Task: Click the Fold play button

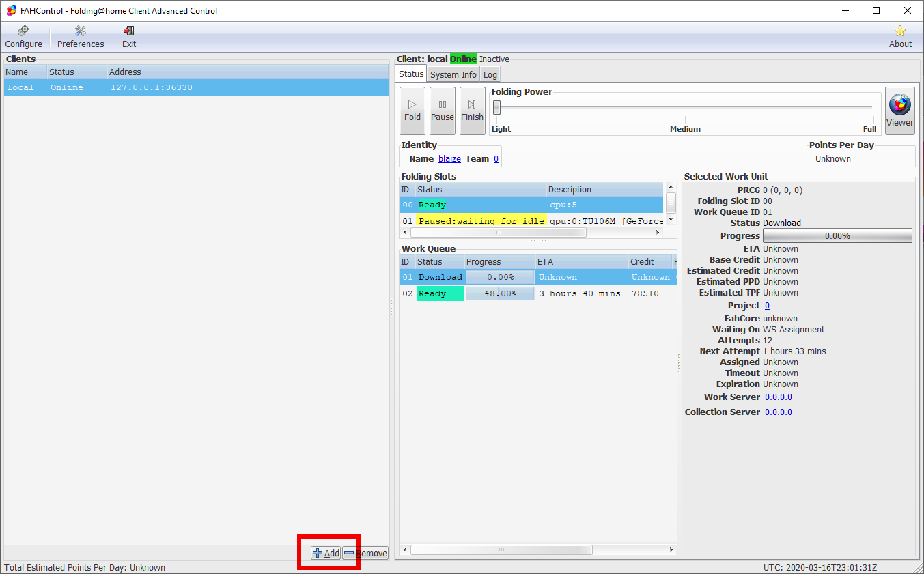Action: click(412, 111)
